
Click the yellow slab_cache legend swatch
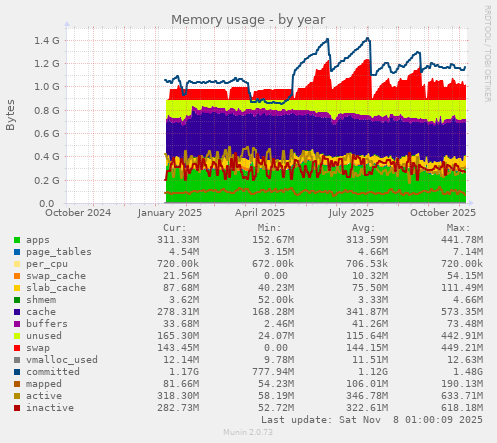[x=17, y=288]
